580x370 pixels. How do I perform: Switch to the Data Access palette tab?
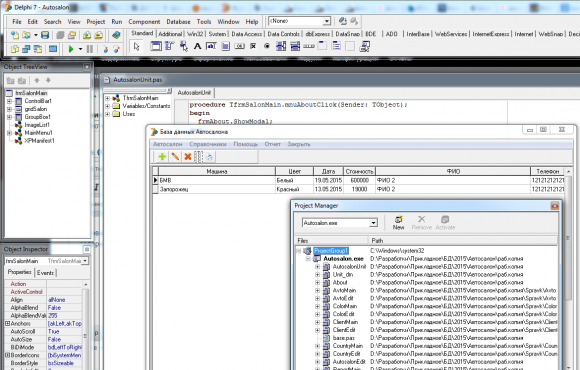pos(247,34)
